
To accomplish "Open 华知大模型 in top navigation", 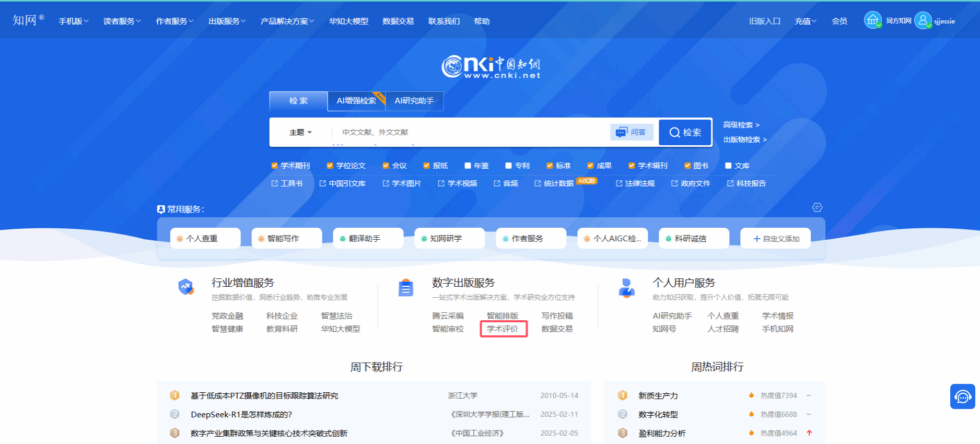I will tap(349, 21).
